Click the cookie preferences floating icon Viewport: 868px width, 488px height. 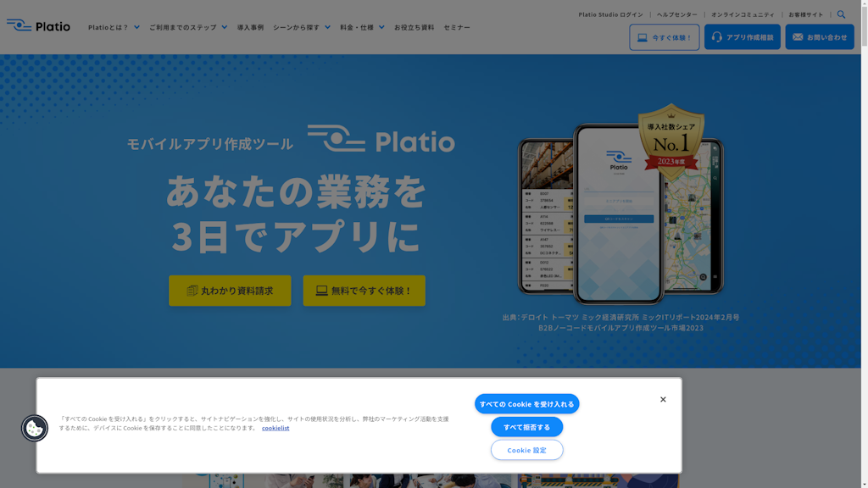(35, 429)
